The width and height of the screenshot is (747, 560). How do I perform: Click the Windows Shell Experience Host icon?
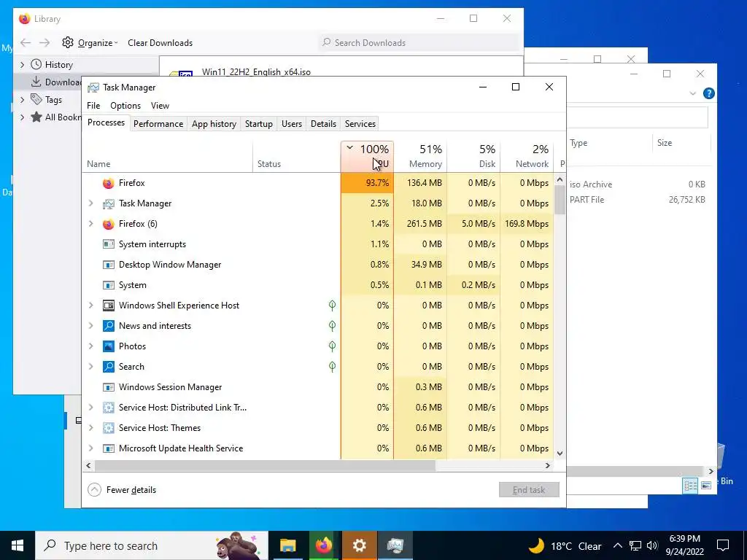click(109, 306)
